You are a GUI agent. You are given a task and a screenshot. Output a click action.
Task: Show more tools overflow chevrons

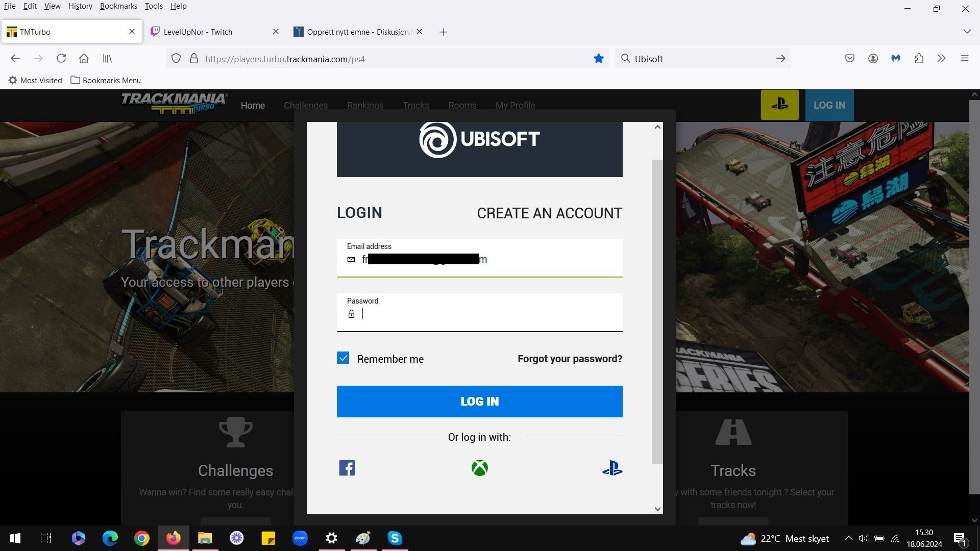[x=942, y=59]
